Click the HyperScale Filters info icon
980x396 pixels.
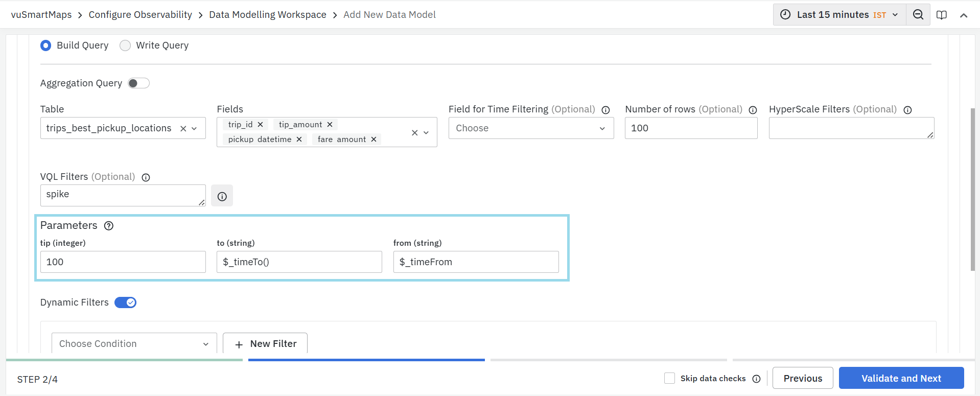coord(907,110)
